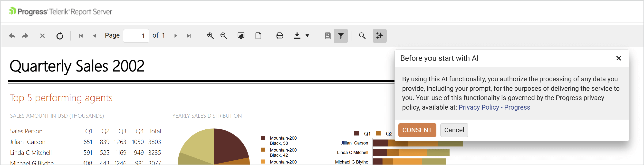
Task: Click the zoom out magnifier icon
Action: (x=224, y=36)
